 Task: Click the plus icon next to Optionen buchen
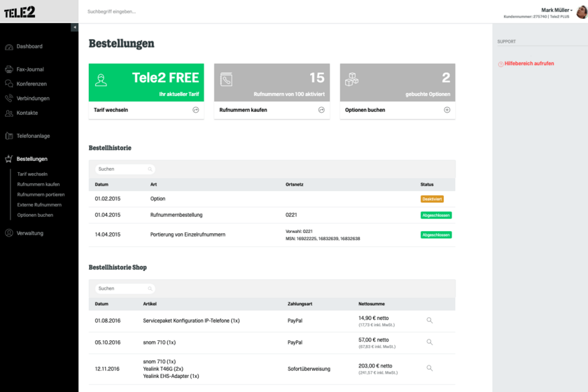pos(447,110)
